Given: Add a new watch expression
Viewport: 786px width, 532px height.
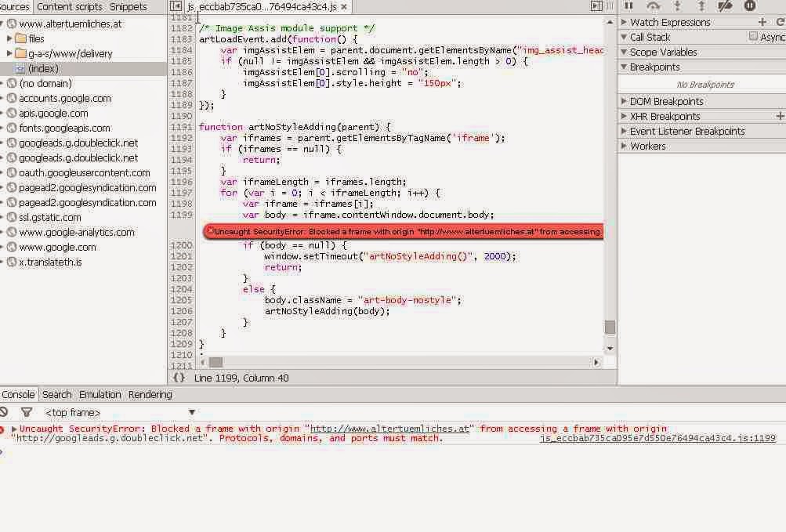Looking at the screenshot, I should pos(761,22).
